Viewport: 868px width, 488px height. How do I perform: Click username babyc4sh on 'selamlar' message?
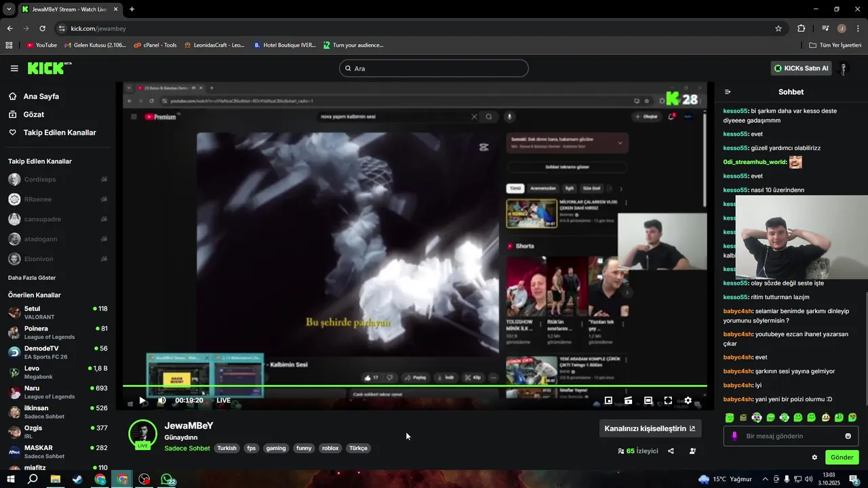[x=738, y=311]
